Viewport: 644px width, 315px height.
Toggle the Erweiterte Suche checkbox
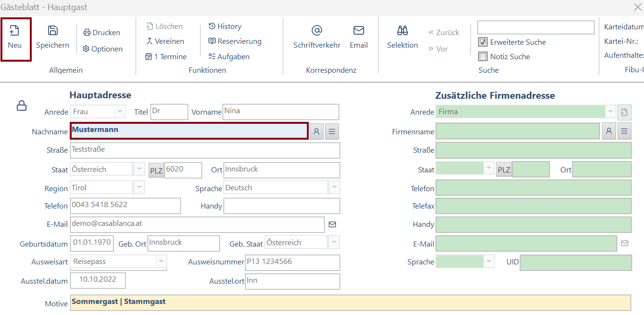(x=483, y=42)
